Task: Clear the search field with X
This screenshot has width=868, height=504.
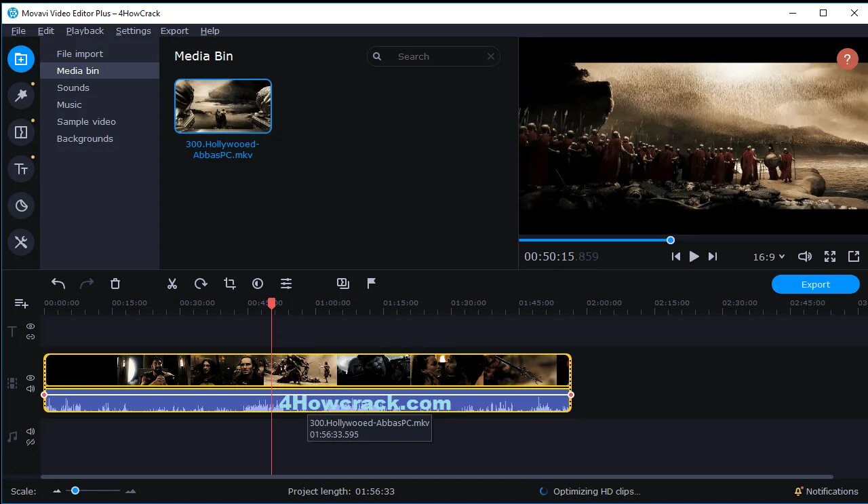Action: tap(491, 56)
